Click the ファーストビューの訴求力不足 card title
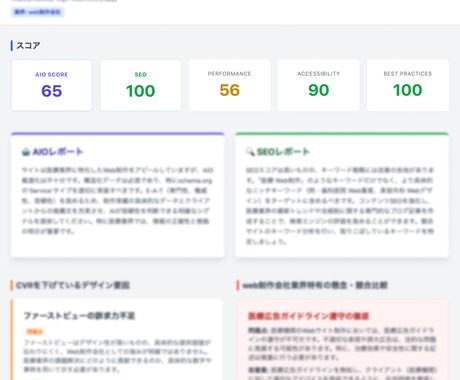 [x=79, y=316]
